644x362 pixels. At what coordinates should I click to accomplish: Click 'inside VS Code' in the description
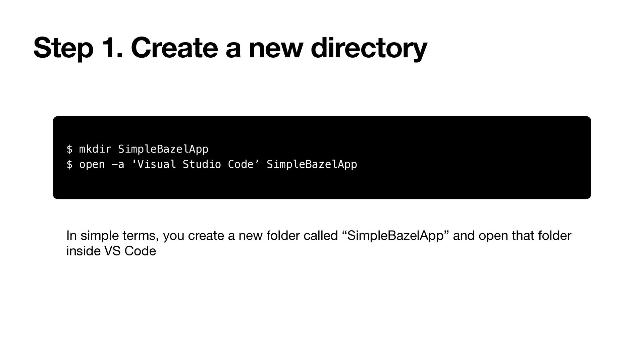(x=111, y=251)
